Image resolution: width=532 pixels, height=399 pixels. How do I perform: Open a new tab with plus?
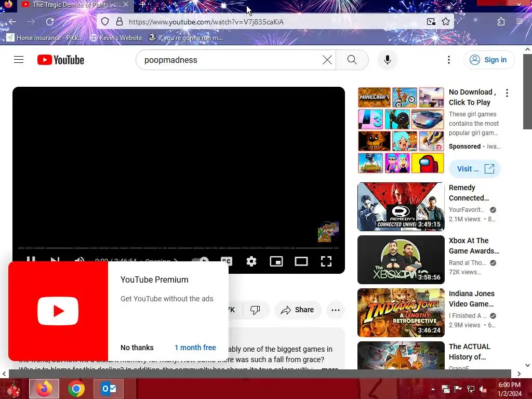142,5
